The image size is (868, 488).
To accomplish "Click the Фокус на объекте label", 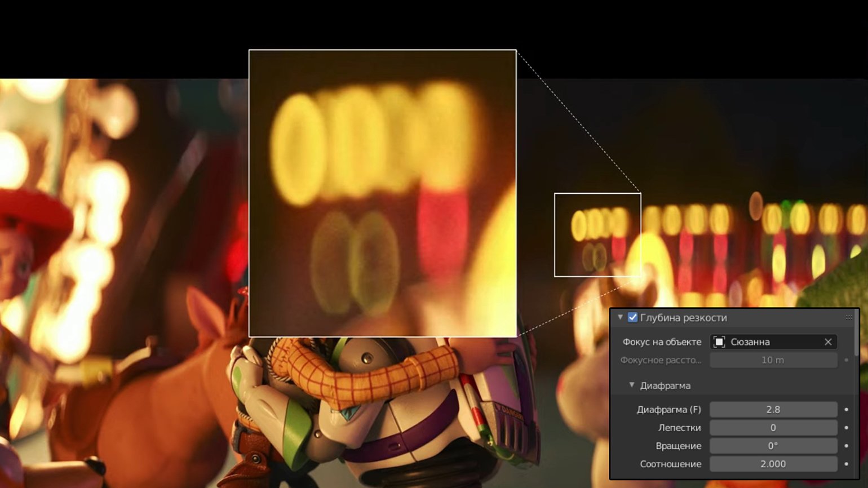I will [x=662, y=341].
